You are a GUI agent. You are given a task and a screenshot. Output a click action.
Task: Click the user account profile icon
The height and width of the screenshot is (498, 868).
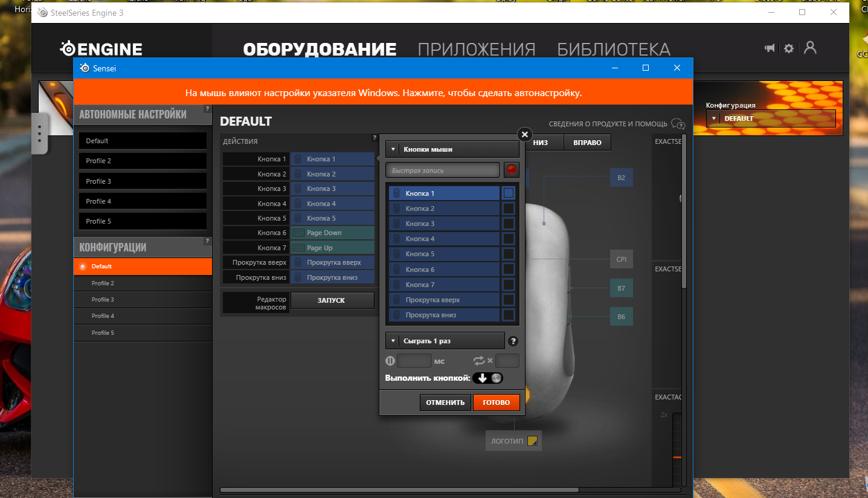pyautogui.click(x=810, y=48)
